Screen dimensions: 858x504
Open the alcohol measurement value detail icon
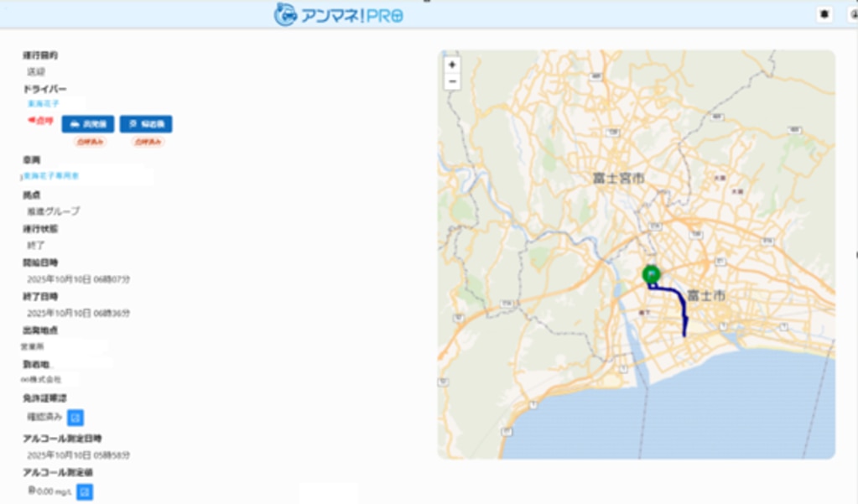pos(85,491)
